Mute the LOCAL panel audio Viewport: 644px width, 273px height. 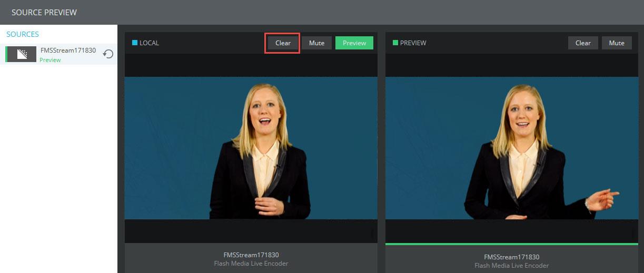point(316,43)
